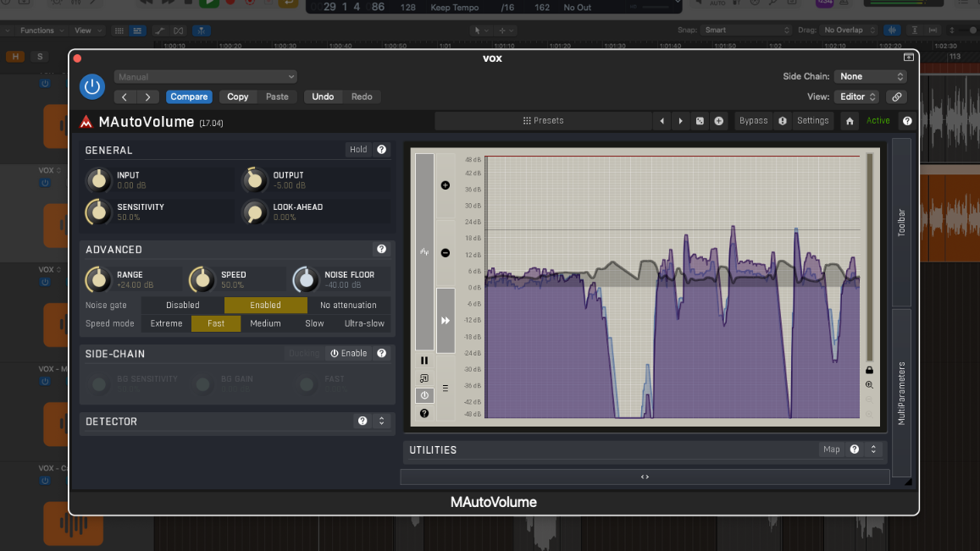Viewport: 980px width, 551px height.
Task: Open the Toolbar side tab
Action: coord(901,223)
